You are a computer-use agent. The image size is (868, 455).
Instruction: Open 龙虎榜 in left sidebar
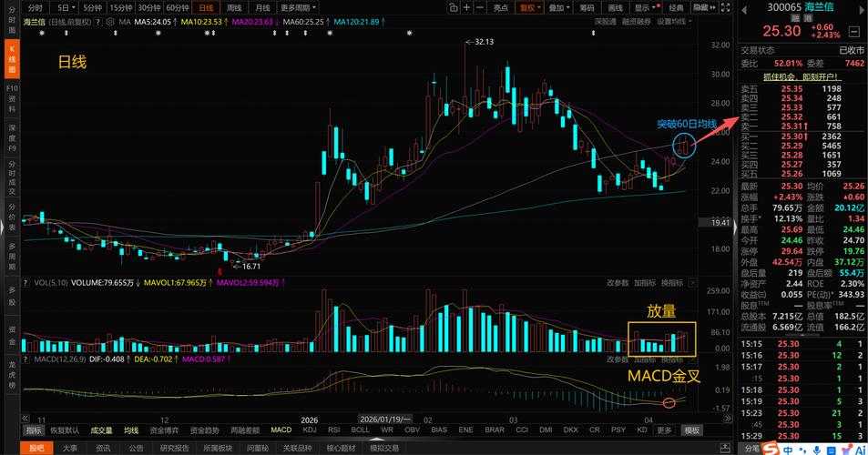click(x=12, y=375)
